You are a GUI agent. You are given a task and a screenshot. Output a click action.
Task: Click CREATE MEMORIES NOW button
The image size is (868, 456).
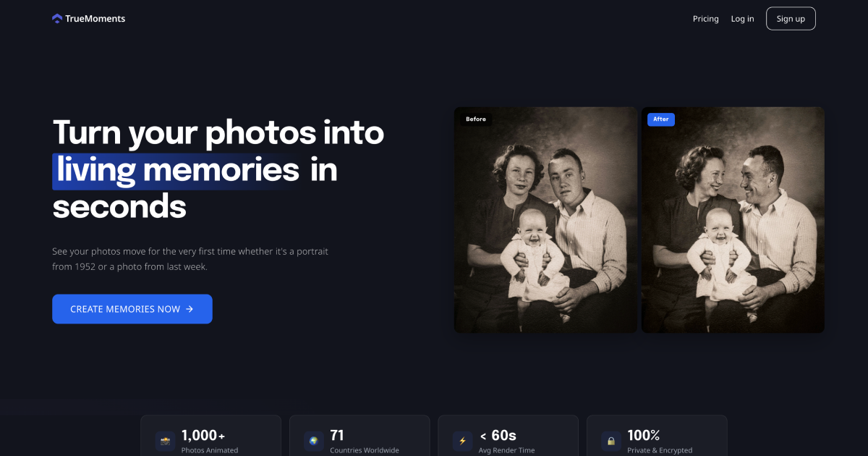point(132,309)
